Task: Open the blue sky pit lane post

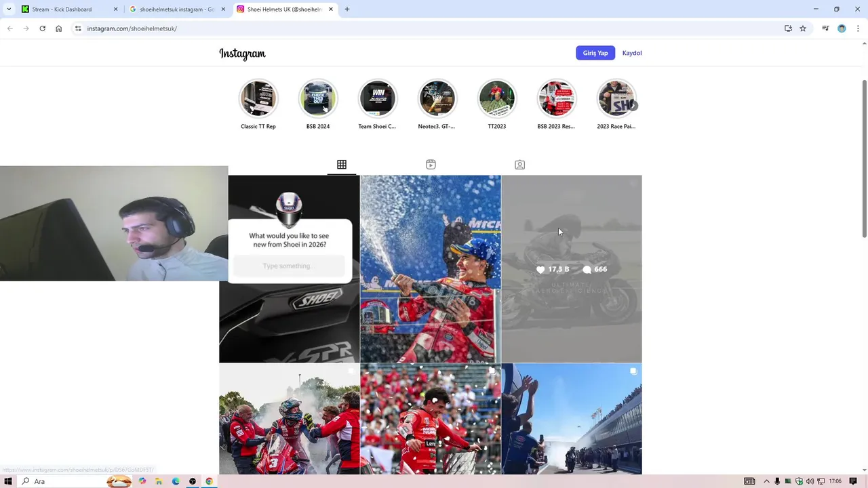Action: (572, 419)
